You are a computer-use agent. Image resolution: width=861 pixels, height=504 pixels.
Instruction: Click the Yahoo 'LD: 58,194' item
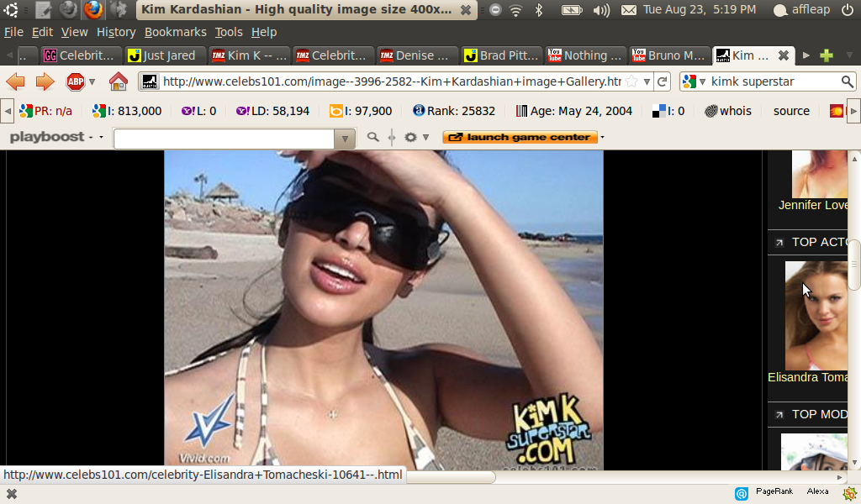272,112
